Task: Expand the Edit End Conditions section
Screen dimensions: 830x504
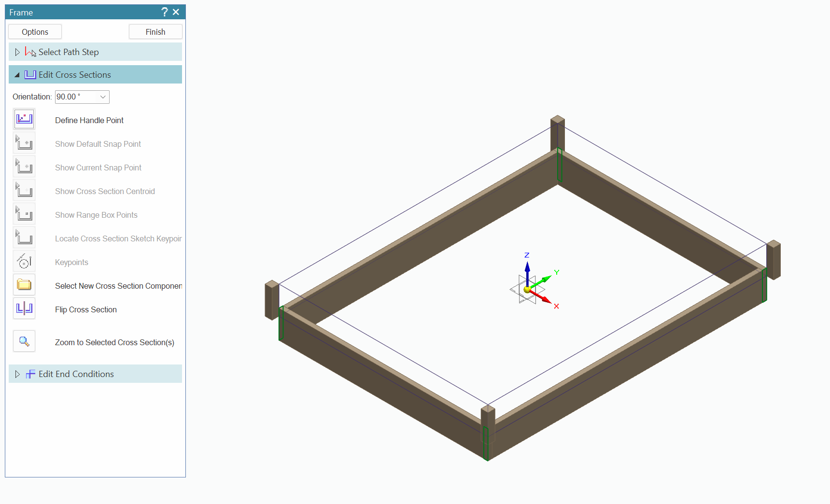Action: (17, 374)
